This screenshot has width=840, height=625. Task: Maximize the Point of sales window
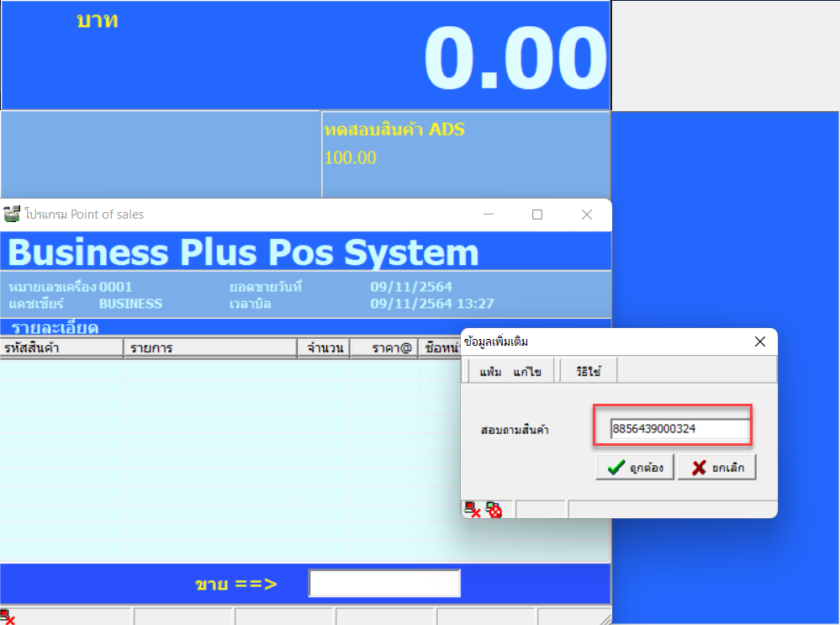coord(536,215)
